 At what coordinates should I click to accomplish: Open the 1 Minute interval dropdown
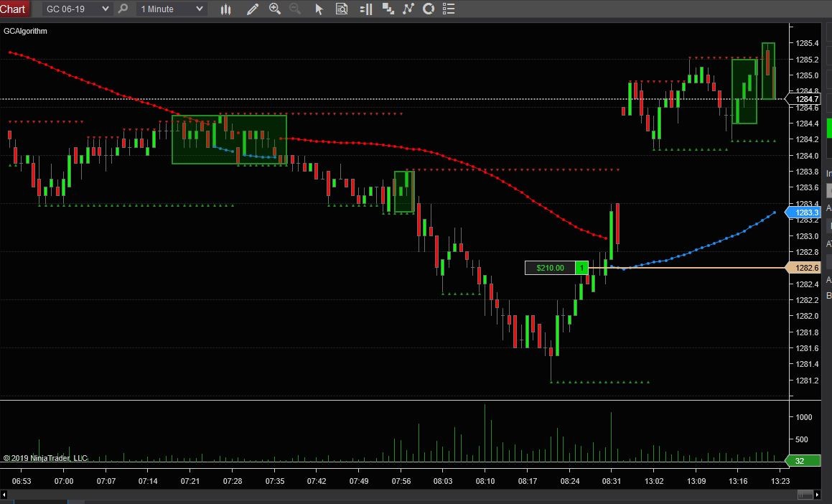172,9
